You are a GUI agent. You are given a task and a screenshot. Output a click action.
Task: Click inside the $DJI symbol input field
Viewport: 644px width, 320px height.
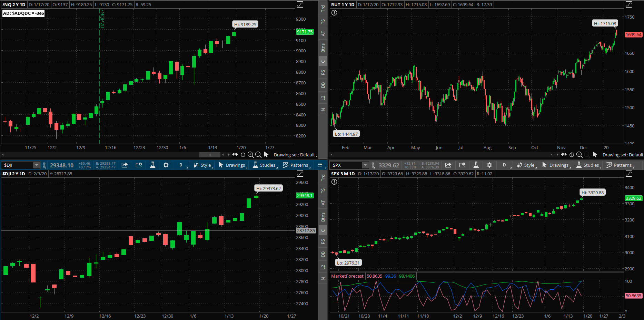click(x=18, y=165)
